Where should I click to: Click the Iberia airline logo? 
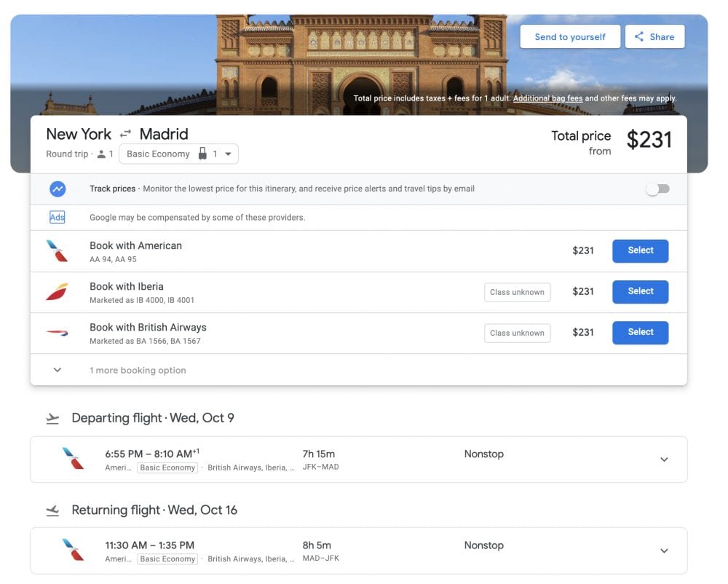[x=58, y=292]
